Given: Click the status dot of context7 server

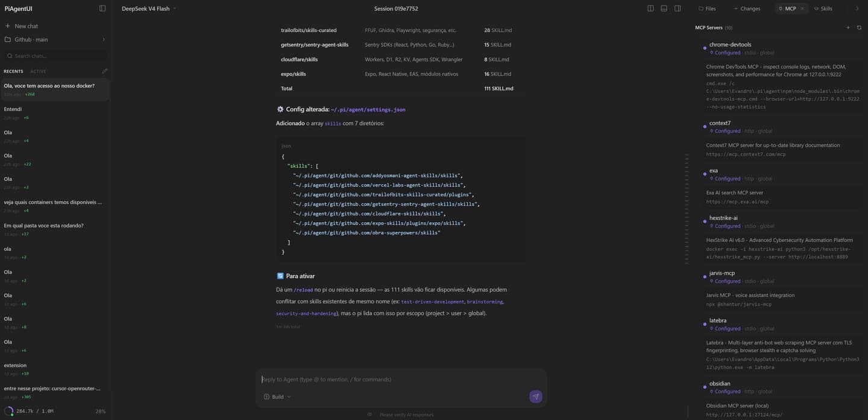Looking at the screenshot, I should coord(705,127).
